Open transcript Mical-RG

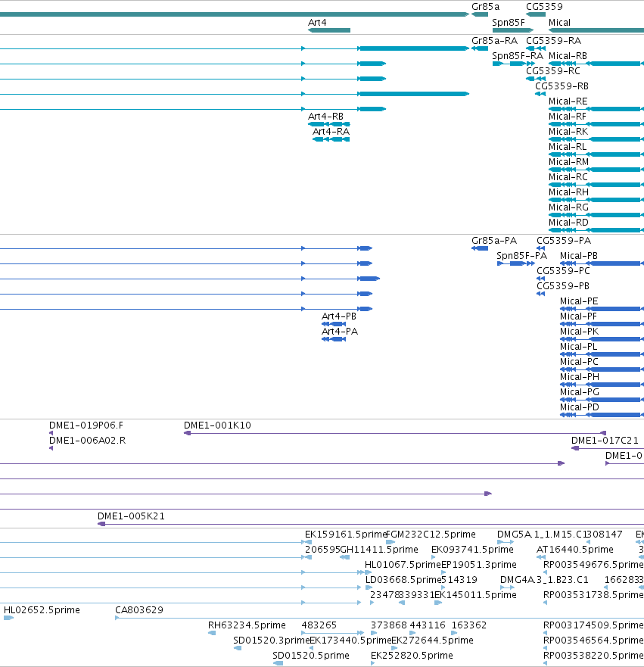596,215
